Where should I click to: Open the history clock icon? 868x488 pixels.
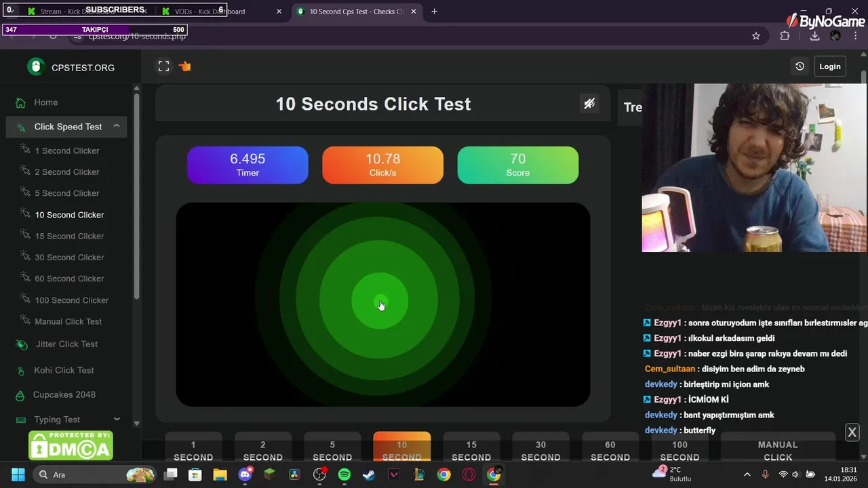tap(800, 66)
